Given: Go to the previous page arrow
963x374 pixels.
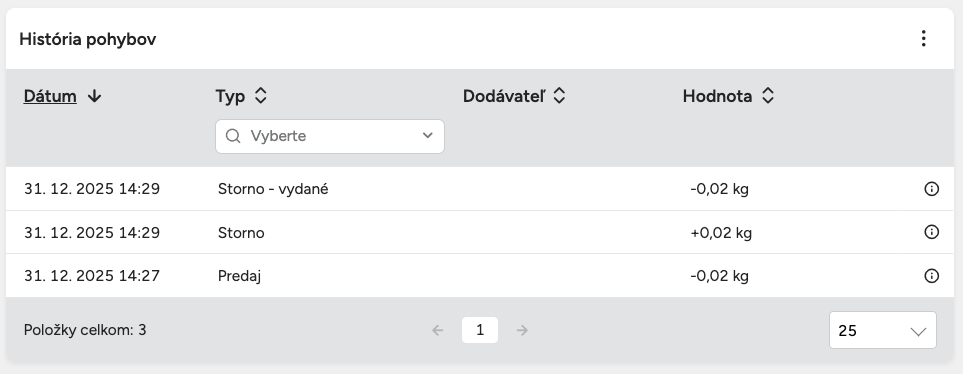Looking at the screenshot, I should point(437,330).
